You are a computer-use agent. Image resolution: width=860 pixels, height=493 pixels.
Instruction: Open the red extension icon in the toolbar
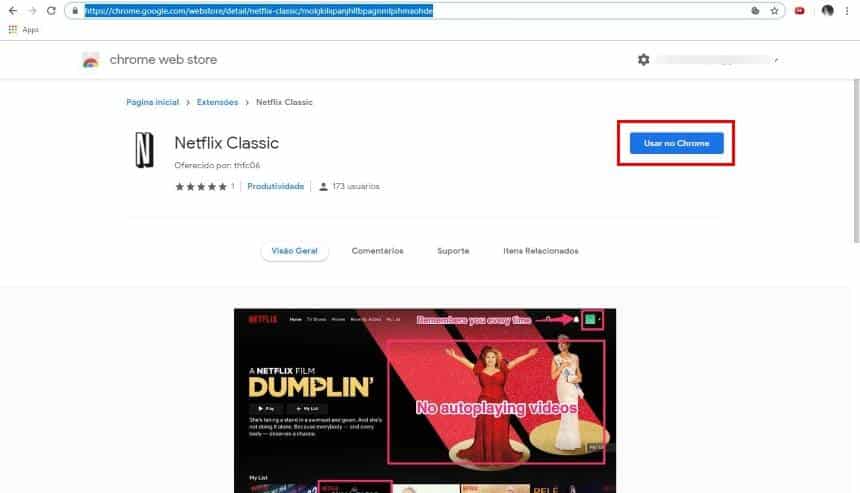tap(800, 11)
